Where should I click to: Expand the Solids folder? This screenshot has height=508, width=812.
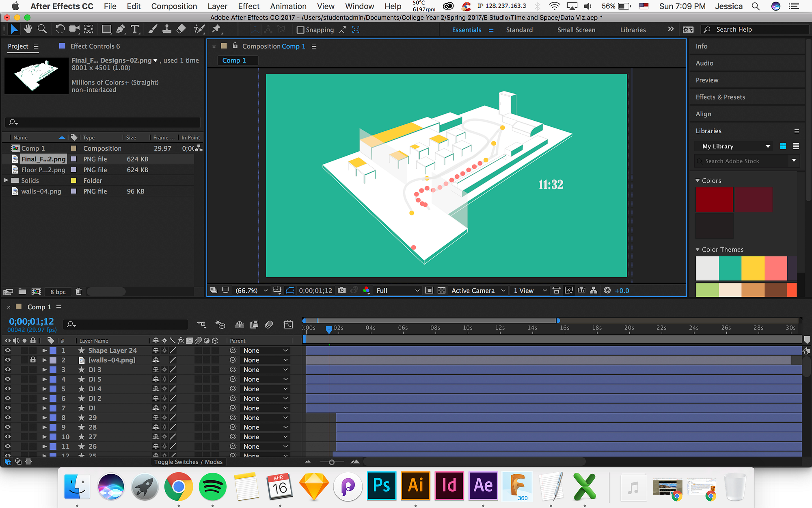pyautogui.click(x=6, y=180)
